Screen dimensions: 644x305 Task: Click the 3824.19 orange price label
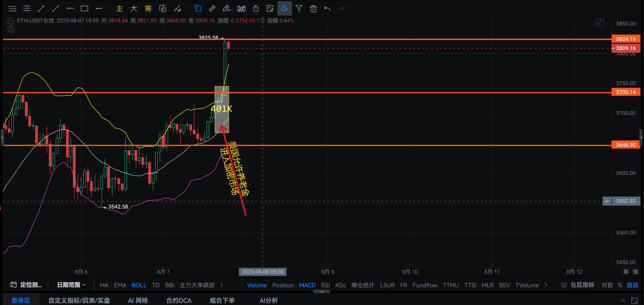click(626, 39)
